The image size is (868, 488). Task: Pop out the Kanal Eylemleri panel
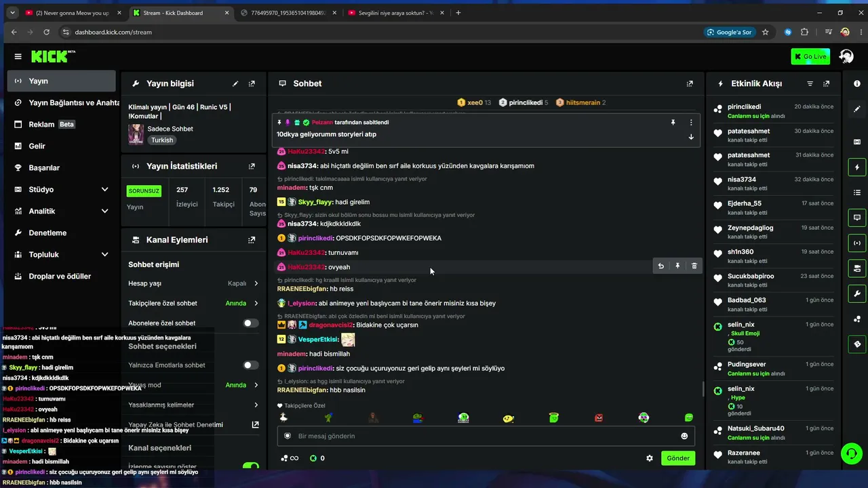tap(252, 240)
